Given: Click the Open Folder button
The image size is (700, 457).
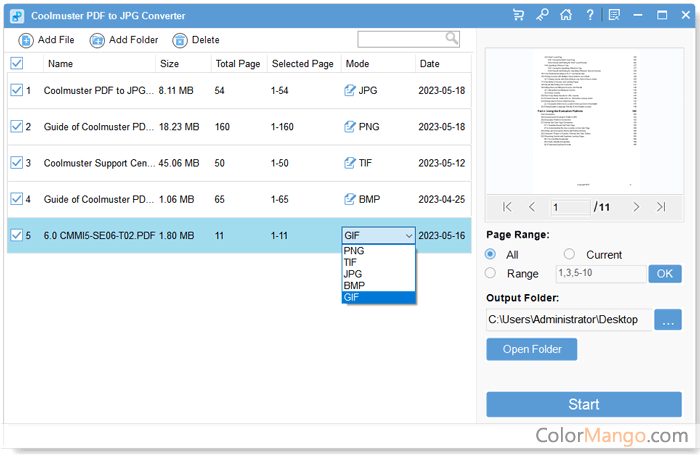Looking at the screenshot, I should tap(531, 349).
